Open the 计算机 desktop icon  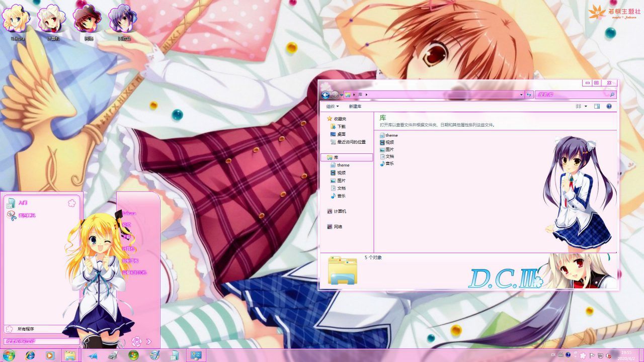(53, 21)
